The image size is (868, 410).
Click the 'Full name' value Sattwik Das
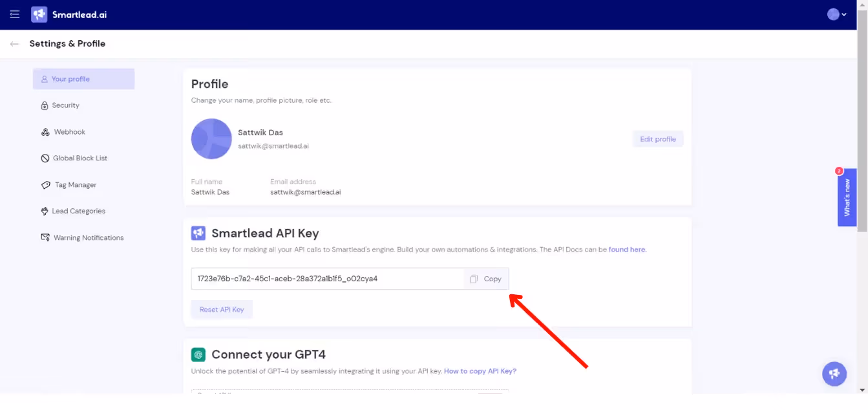click(x=210, y=192)
